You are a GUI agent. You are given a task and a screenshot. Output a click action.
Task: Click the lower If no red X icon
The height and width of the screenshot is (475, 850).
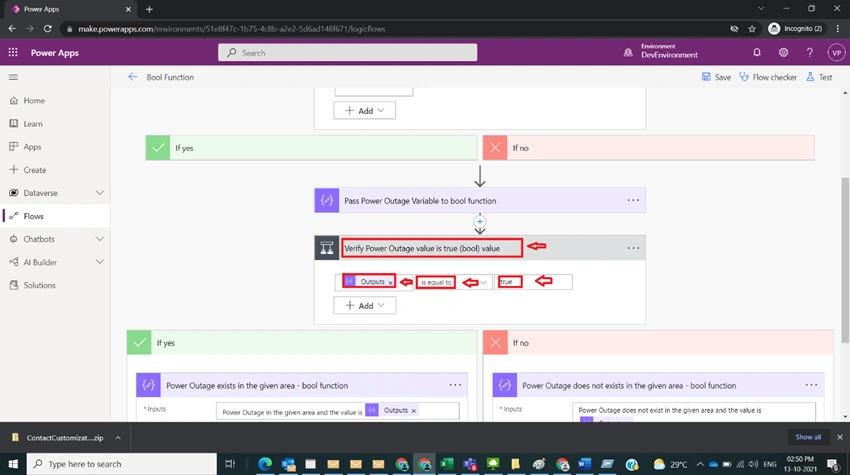click(x=495, y=343)
